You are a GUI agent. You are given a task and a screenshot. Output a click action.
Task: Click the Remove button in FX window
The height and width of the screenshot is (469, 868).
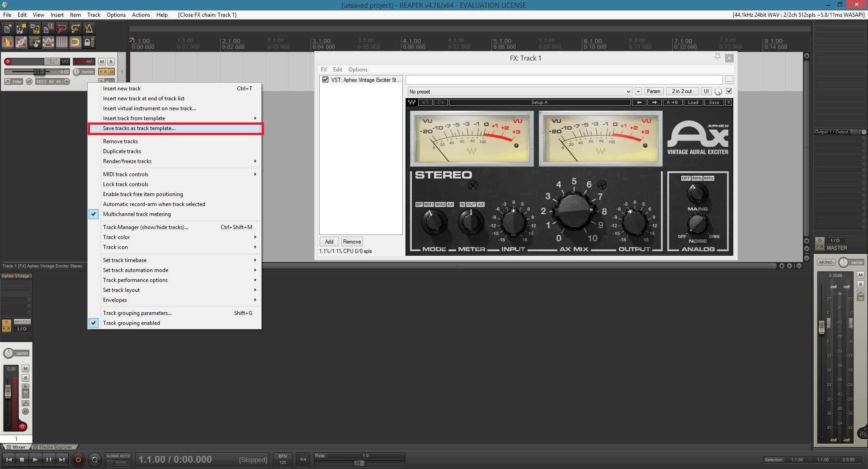(352, 242)
